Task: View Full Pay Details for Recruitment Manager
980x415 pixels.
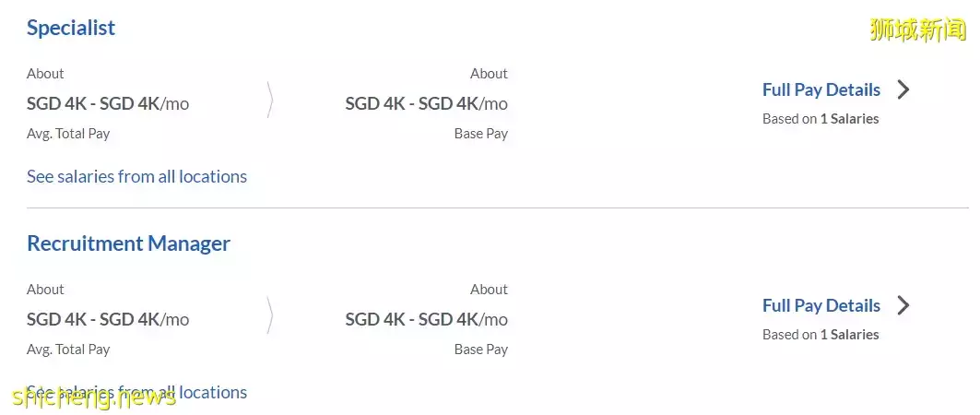Action: click(821, 305)
